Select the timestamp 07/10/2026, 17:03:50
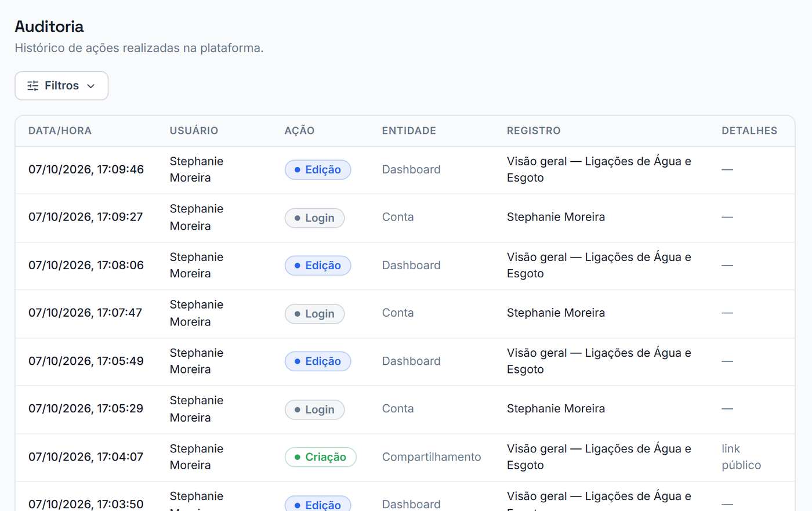The image size is (812, 511). 86,504
